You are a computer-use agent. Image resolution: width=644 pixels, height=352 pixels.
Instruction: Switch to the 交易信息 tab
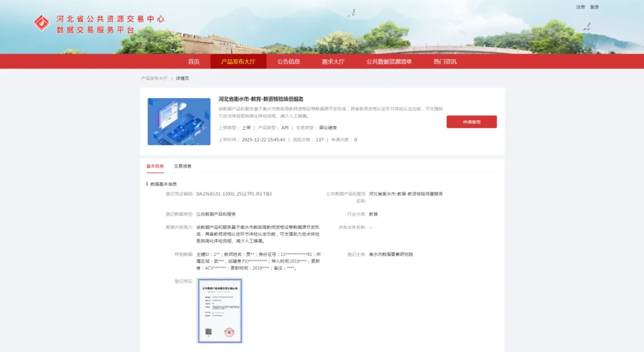pos(183,166)
